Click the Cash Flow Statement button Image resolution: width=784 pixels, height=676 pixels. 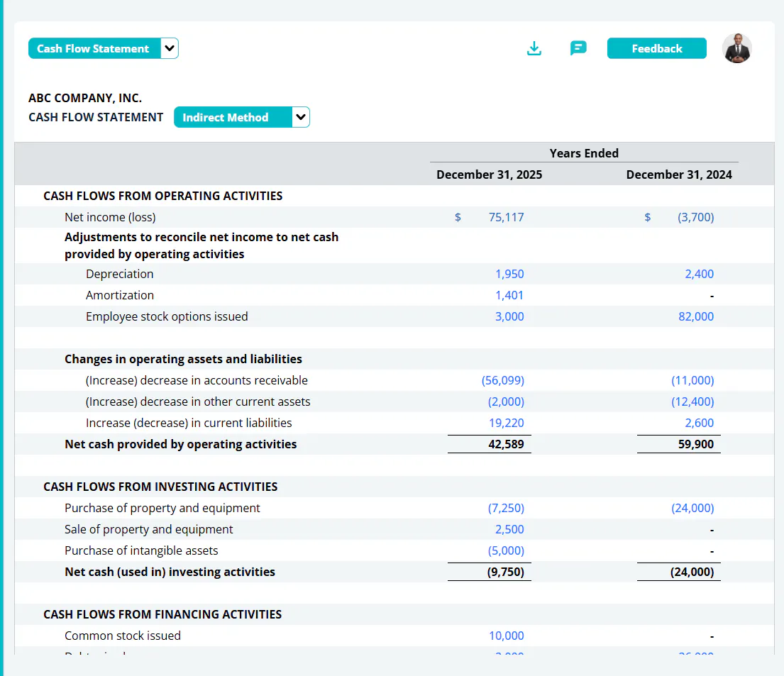click(94, 48)
